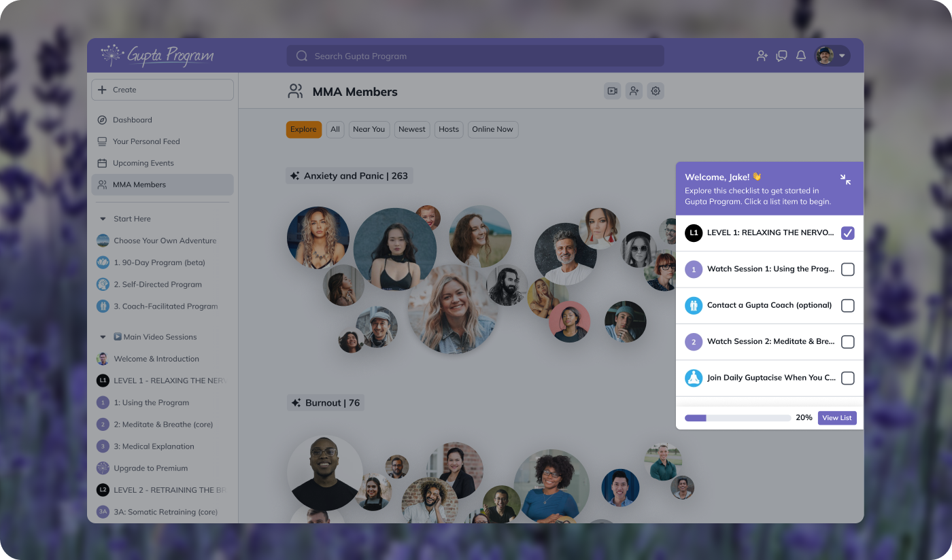
Task: Open 3A: Somatic Retraining (core)
Action: pyautogui.click(x=163, y=512)
